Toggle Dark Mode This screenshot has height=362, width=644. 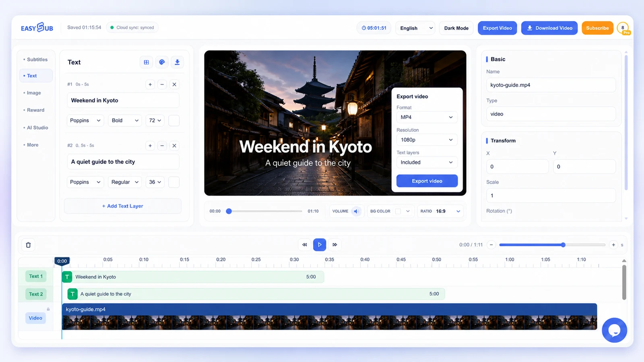[x=456, y=28]
